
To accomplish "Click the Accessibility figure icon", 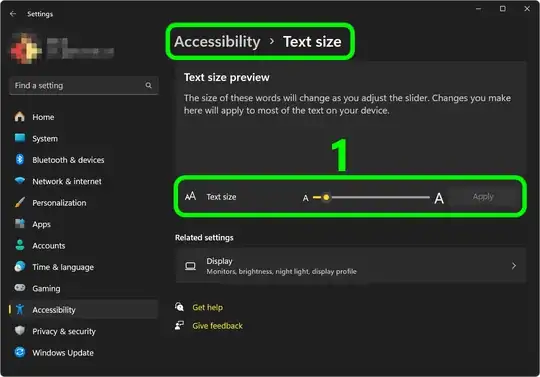I will pyautogui.click(x=20, y=309).
